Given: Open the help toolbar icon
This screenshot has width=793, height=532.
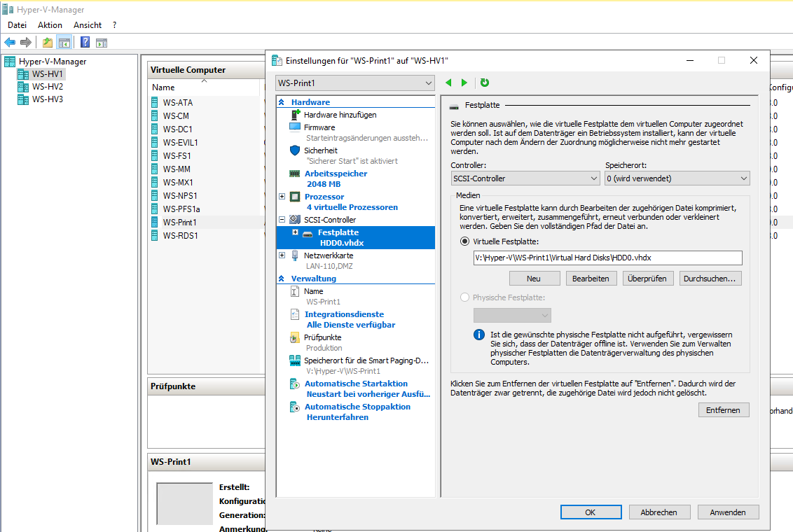Looking at the screenshot, I should click(x=85, y=43).
